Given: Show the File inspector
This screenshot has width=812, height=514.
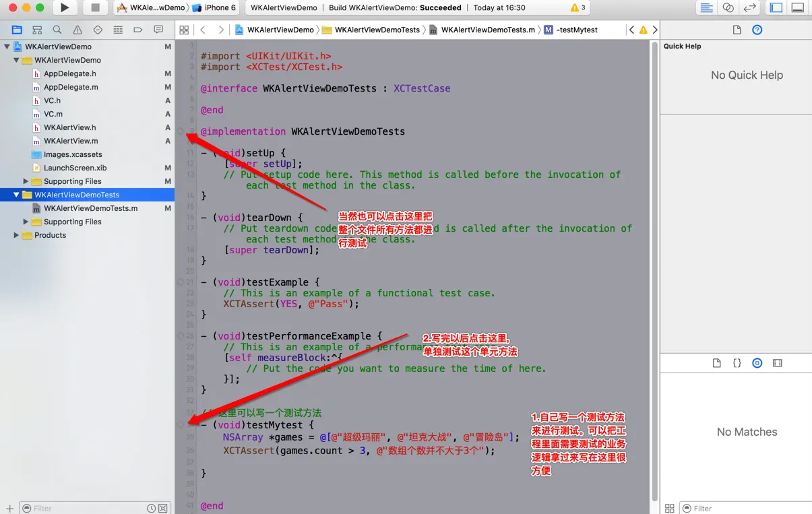Looking at the screenshot, I should (737, 30).
